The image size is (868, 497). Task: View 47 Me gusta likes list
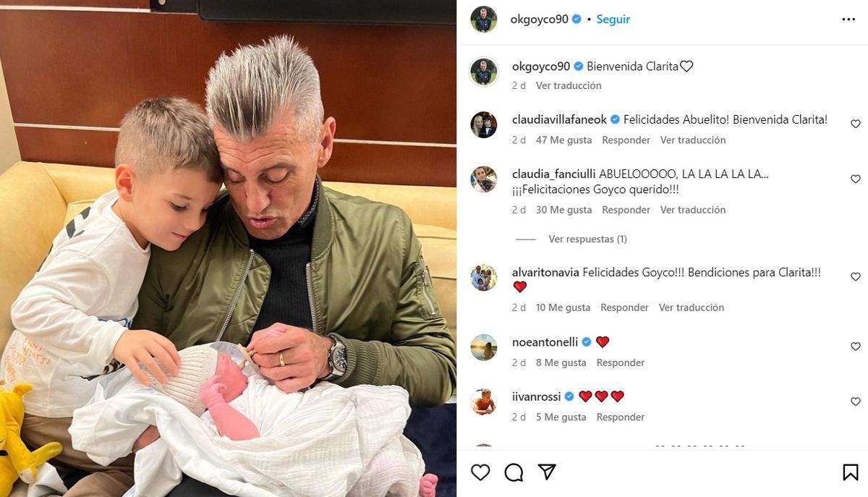tap(563, 140)
